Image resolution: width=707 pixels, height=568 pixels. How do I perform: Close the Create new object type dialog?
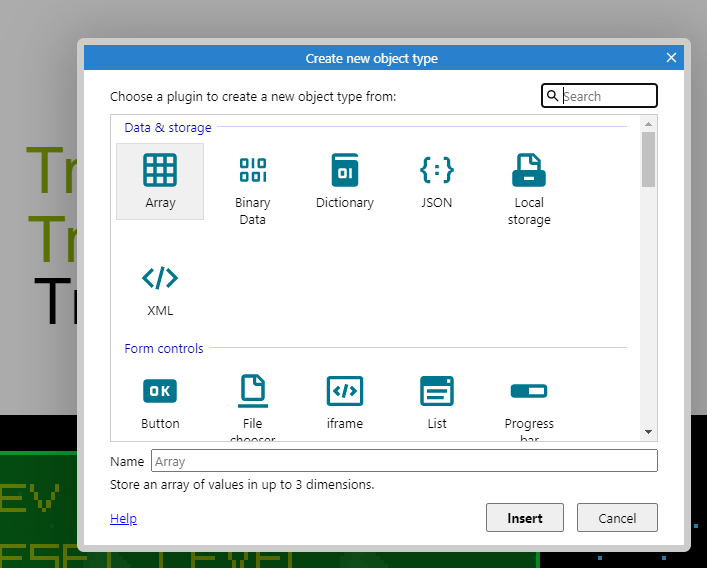[671, 58]
